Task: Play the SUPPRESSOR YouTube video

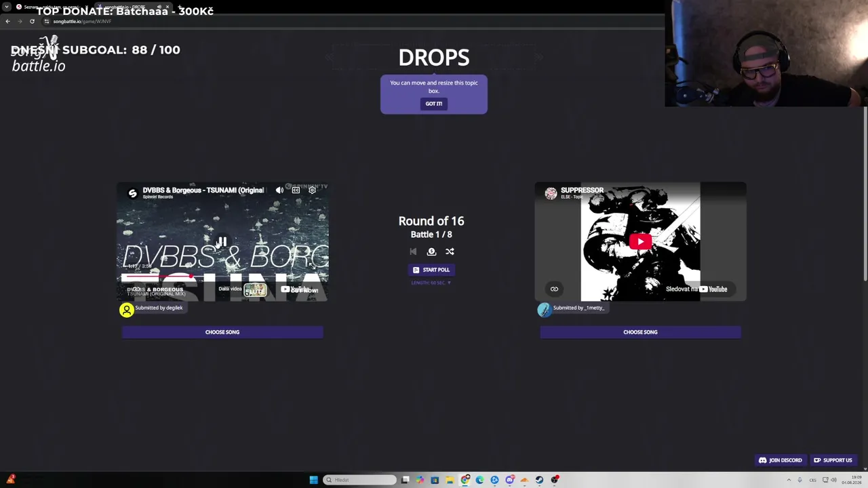Action: [640, 241]
